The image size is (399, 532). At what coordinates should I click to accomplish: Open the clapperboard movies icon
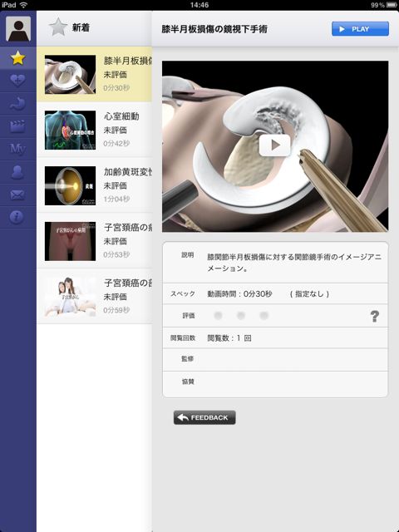tap(17, 126)
